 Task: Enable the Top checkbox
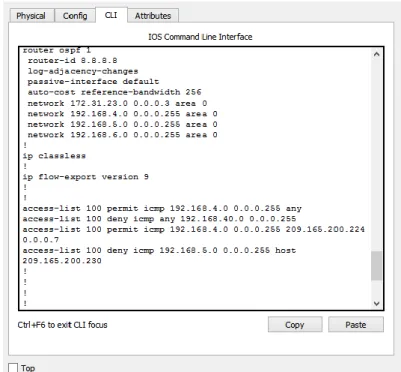point(13,368)
